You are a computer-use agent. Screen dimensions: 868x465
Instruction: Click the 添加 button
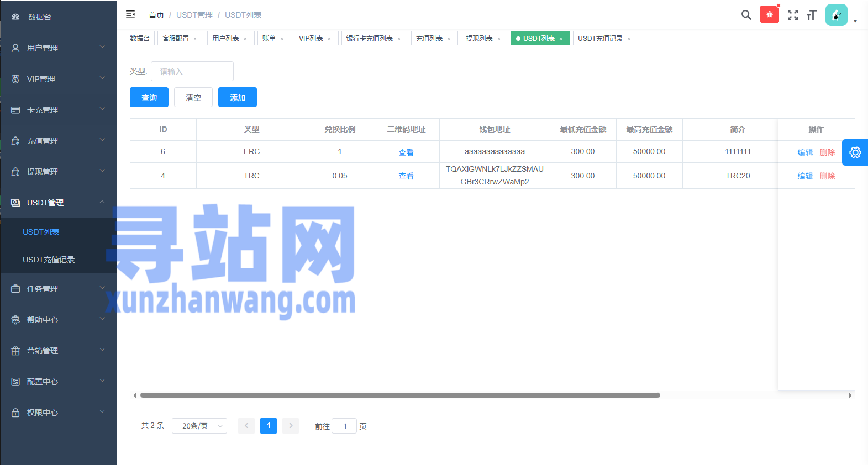(237, 98)
